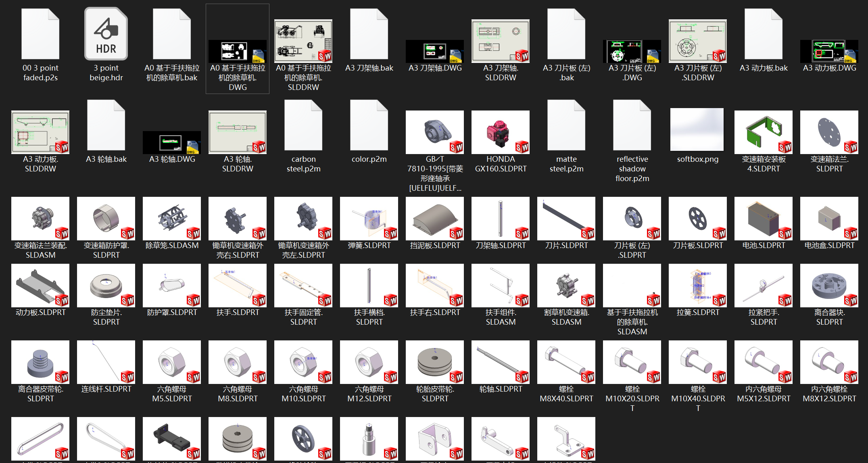Select the 螺栓 M8X40.SLDPRT bolt file

(x=566, y=362)
